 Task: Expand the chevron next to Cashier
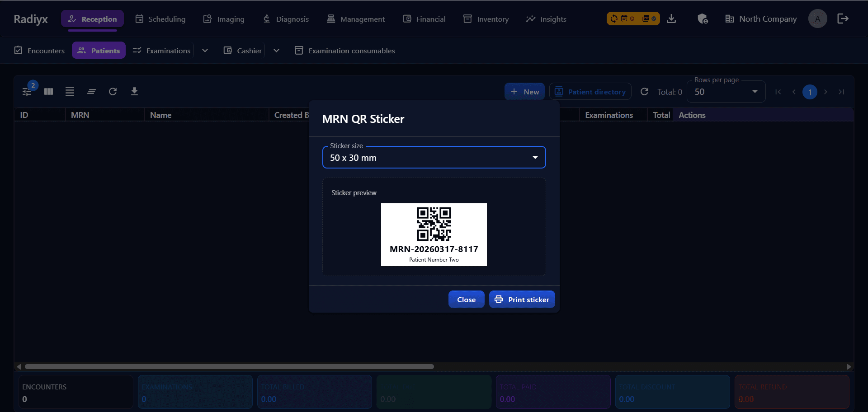[x=276, y=50]
